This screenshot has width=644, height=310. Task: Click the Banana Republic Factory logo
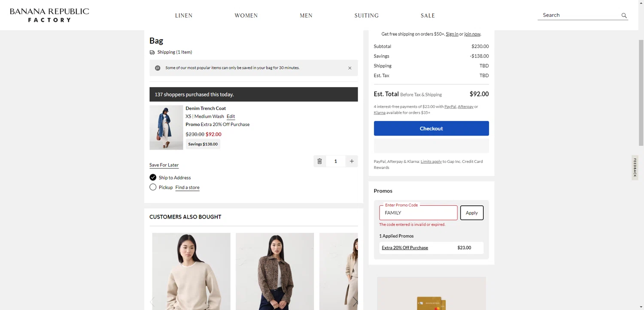tap(49, 15)
